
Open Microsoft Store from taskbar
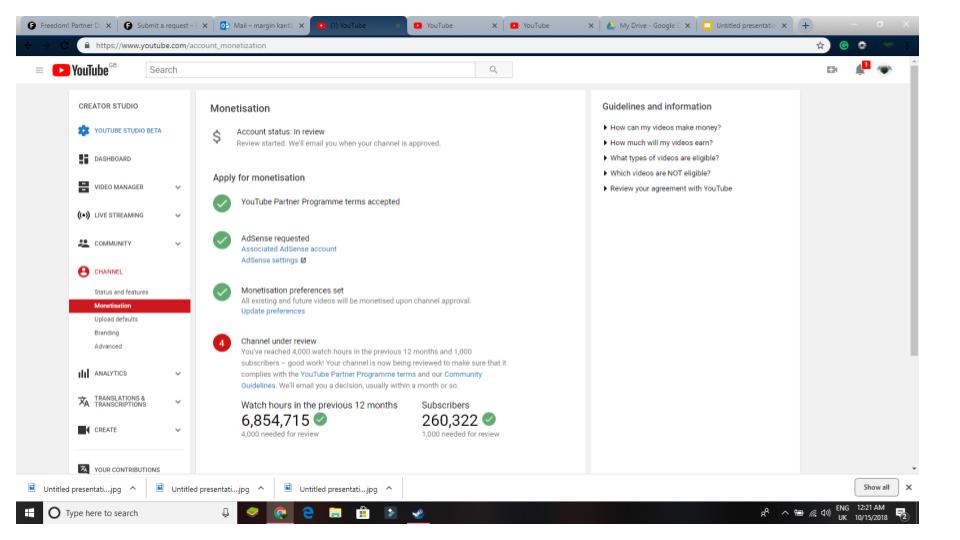tap(362, 513)
